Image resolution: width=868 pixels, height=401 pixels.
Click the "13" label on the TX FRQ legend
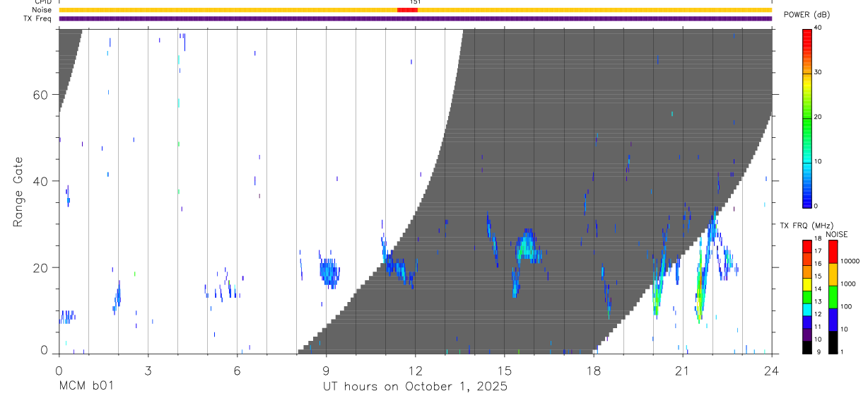[819, 301]
